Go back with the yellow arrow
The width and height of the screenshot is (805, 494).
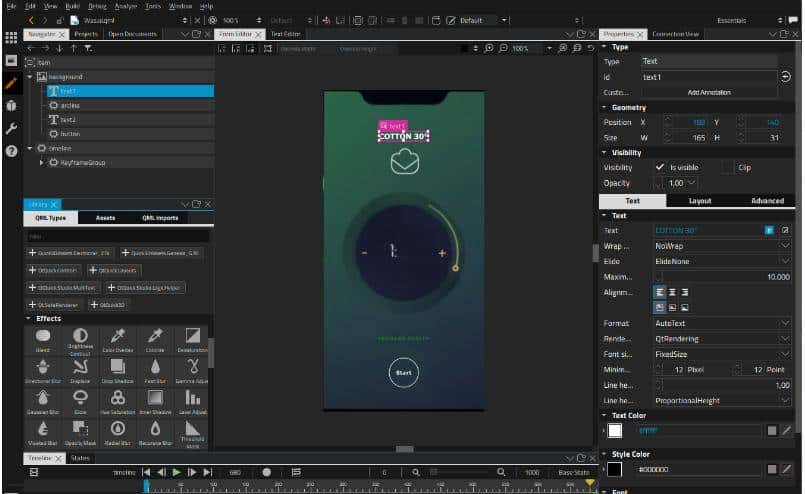[31, 21]
